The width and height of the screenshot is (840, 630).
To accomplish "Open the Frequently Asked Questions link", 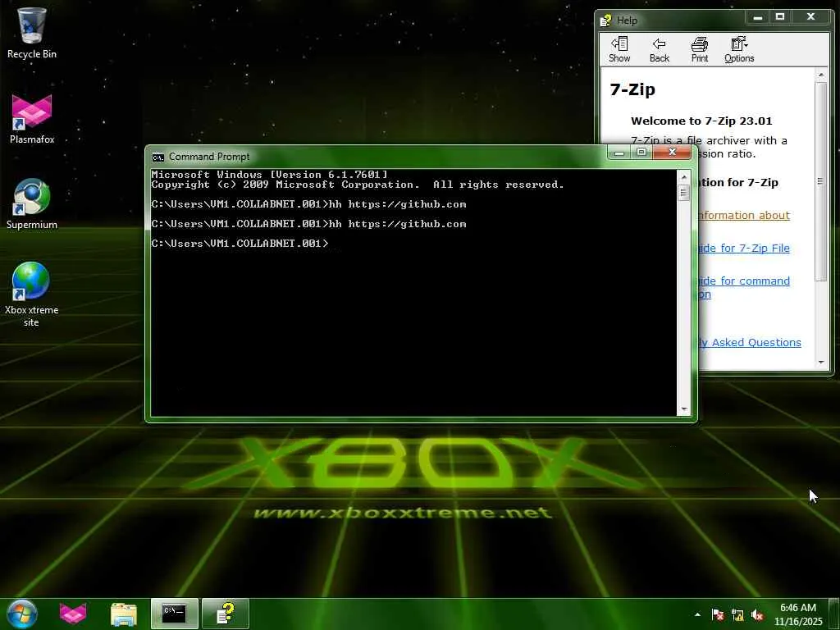I will point(750,342).
